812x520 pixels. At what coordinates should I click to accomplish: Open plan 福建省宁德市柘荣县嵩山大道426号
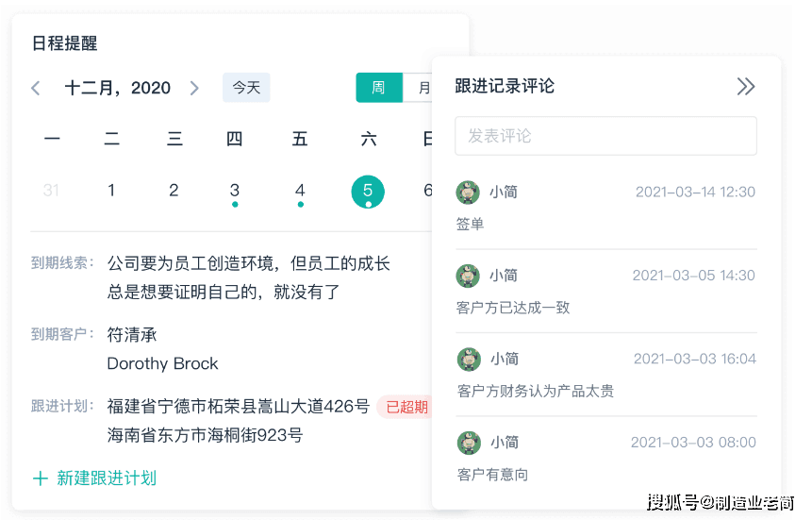pos(239,406)
